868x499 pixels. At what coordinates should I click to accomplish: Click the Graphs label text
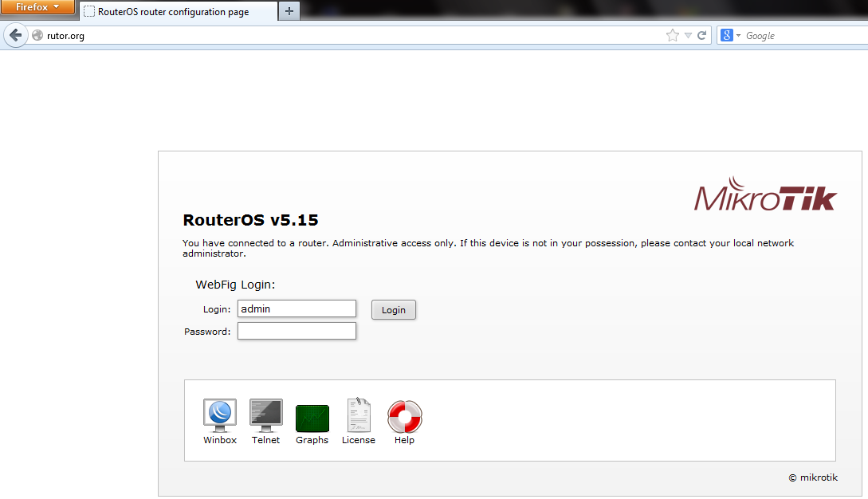(312, 440)
